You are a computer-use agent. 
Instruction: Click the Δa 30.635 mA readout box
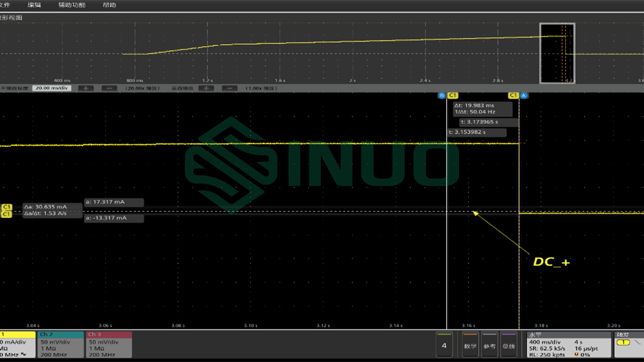click(x=52, y=210)
